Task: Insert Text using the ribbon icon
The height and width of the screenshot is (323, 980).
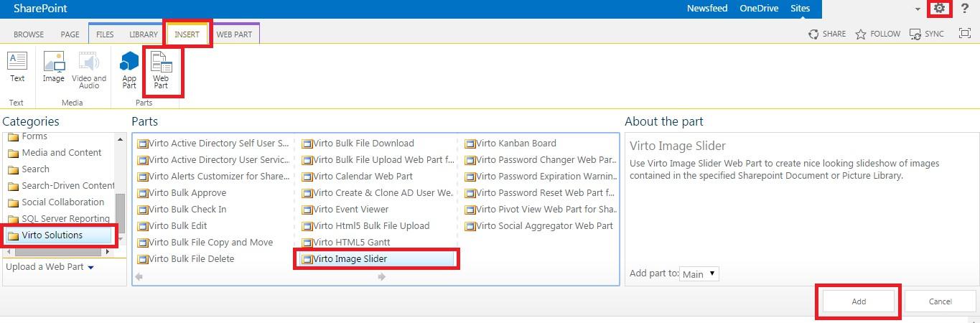Action: 17,62
